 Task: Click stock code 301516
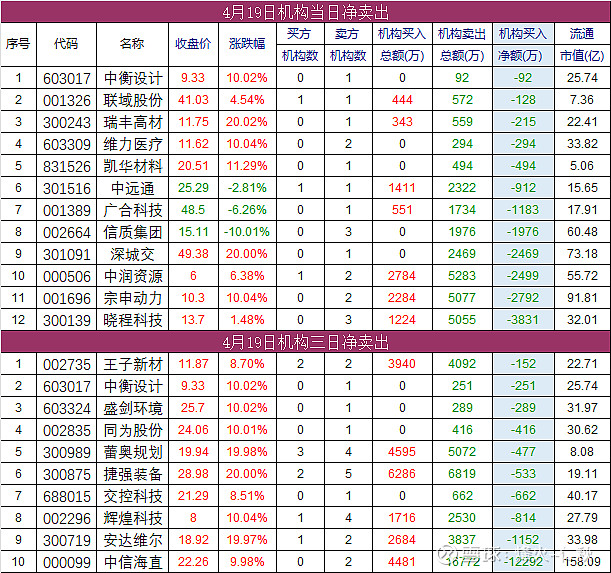(67, 189)
